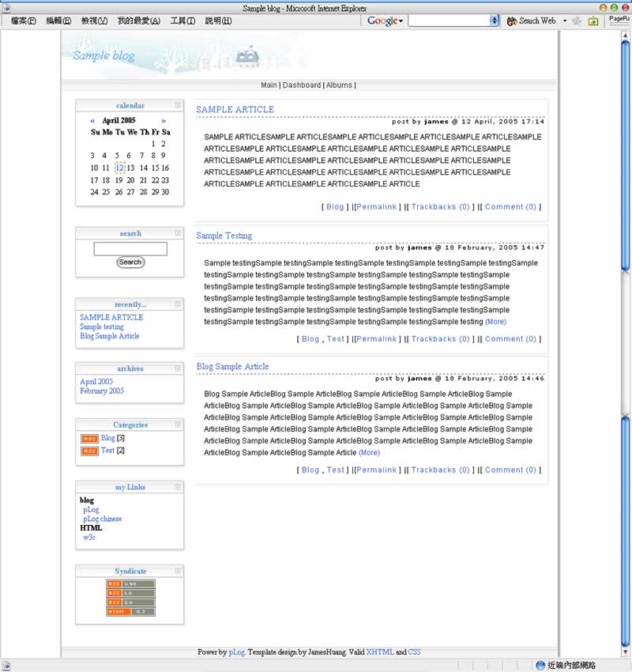Open the 工具(T) menu
The height and width of the screenshot is (672, 632).
click(182, 21)
